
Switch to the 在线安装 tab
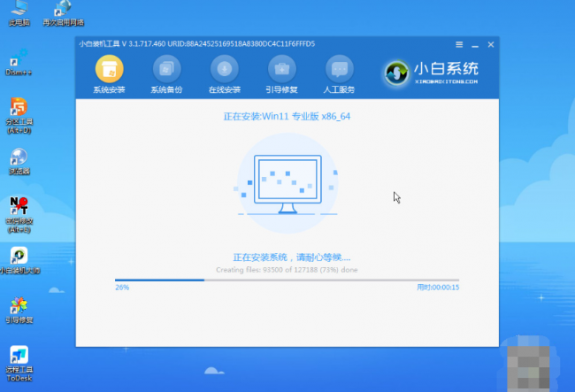coord(225,74)
